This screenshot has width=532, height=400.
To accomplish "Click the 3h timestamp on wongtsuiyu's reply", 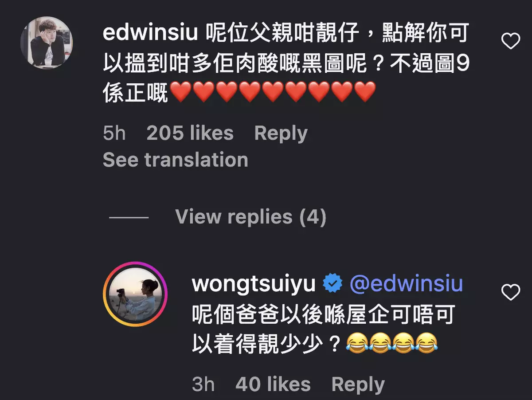I will (203, 384).
